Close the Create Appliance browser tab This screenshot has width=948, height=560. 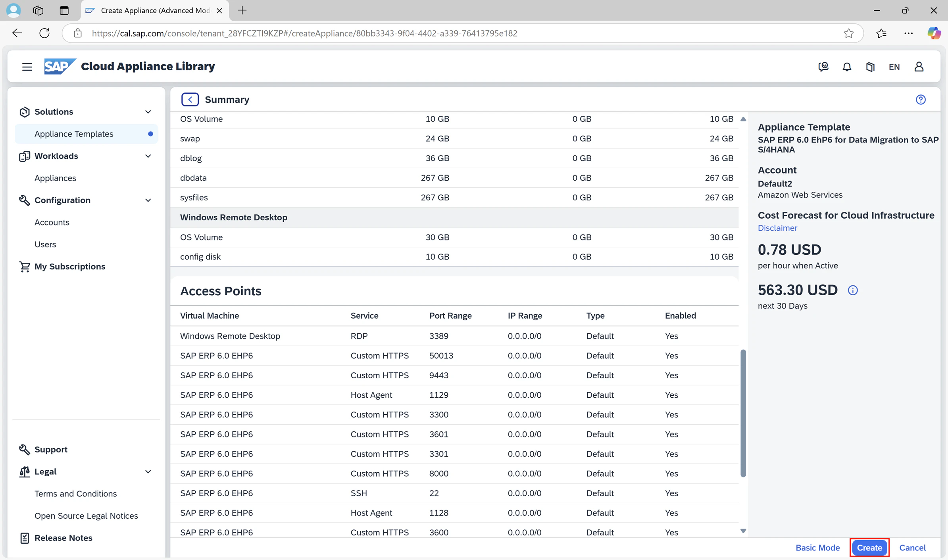tap(219, 11)
